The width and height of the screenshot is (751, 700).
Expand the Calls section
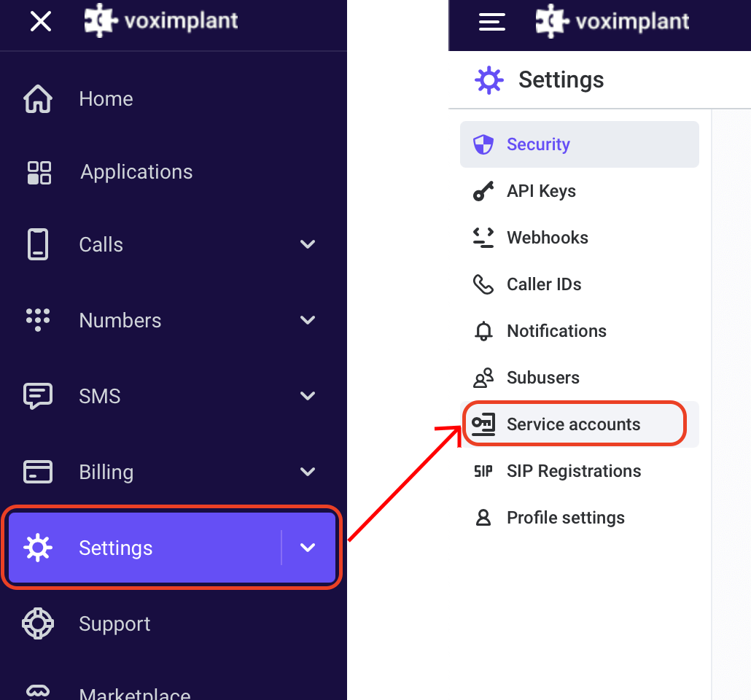pos(307,244)
